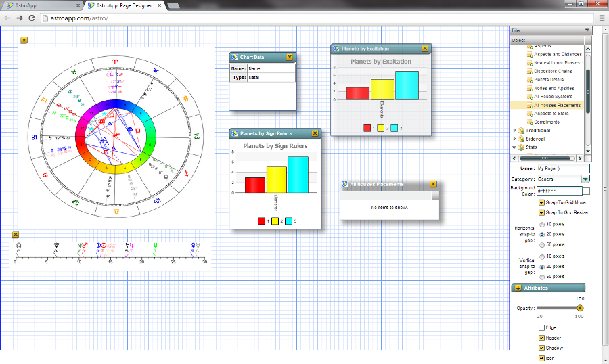This screenshot has width=609, height=364.
Task: Enable the Edge checkbox
Action: pos(541,328)
